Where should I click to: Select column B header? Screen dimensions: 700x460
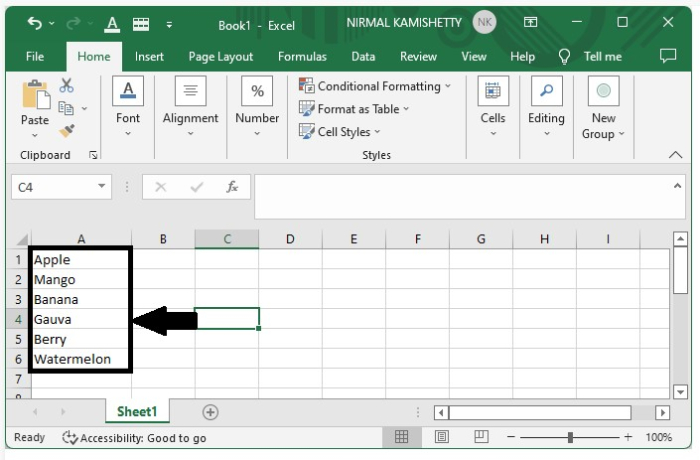163,239
